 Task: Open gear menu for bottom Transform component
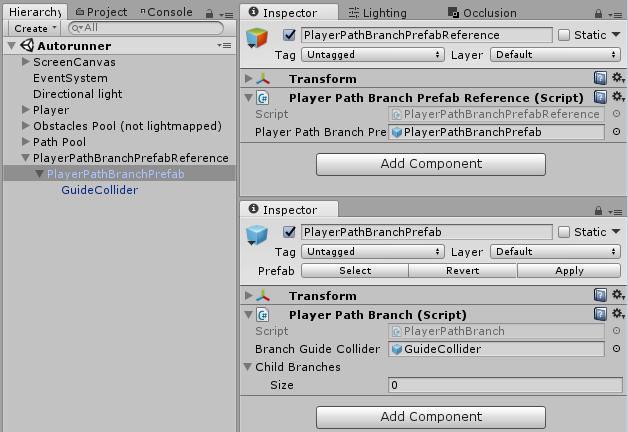click(618, 295)
